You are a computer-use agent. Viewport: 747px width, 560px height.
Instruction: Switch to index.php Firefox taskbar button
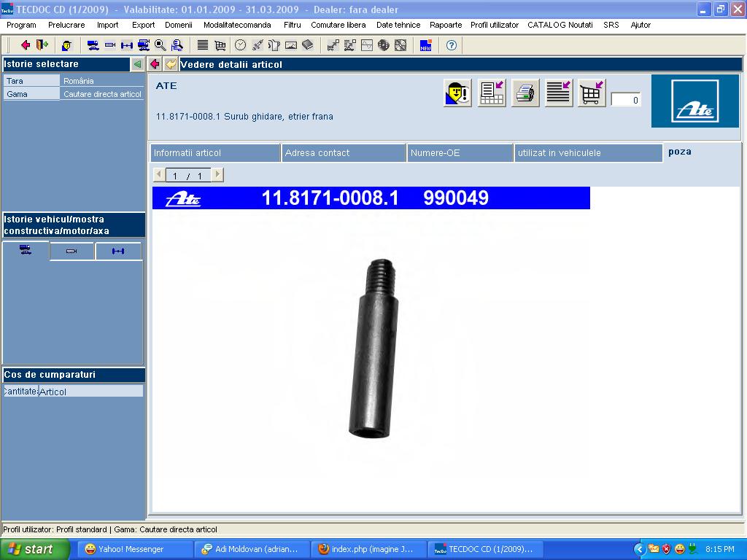point(369,549)
